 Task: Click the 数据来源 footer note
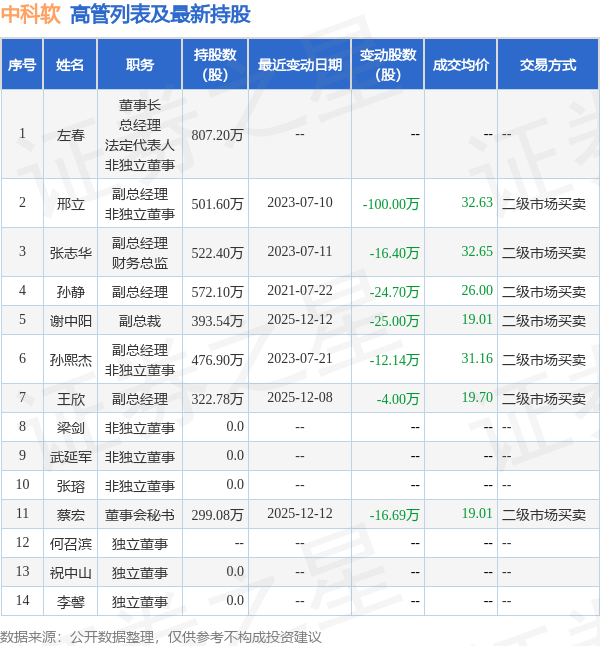coord(161,637)
